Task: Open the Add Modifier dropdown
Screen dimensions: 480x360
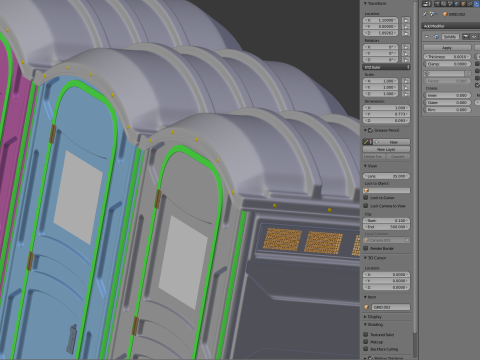Action: pyautogui.click(x=450, y=26)
